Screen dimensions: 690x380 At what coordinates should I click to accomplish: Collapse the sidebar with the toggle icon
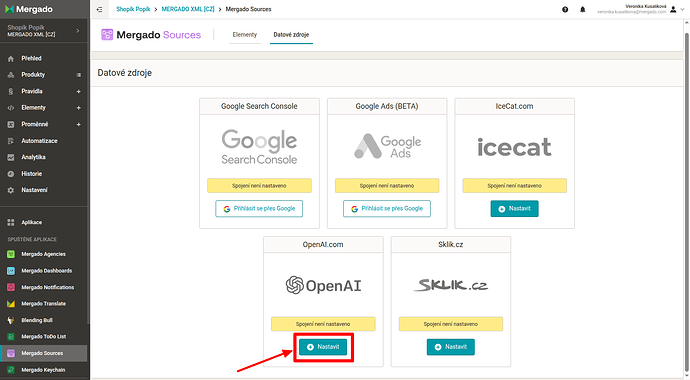coord(100,9)
